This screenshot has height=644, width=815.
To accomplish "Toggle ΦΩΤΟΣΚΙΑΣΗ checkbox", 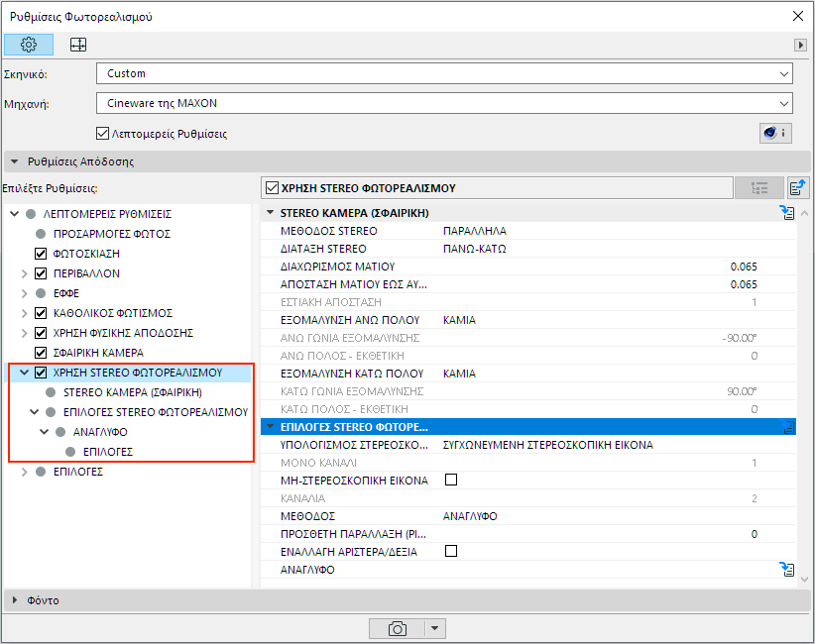I will point(41,254).
